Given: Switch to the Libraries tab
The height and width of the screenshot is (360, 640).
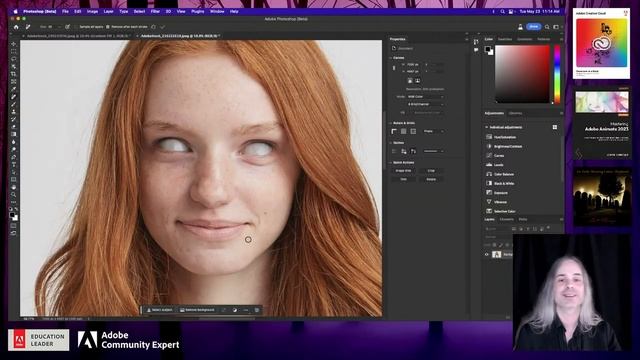Looking at the screenshot, I should [x=515, y=113].
